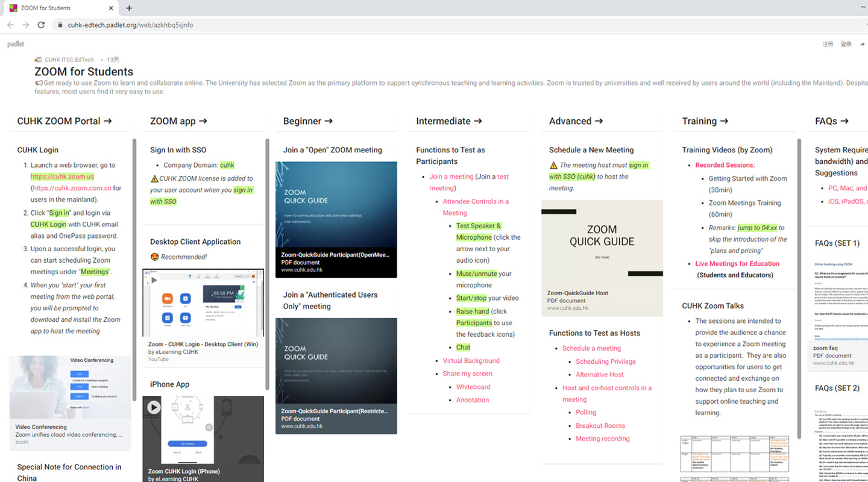Click CUHK ZOOM Portal column scrollbar
Viewport: 868px width, 482px height.
point(134,270)
